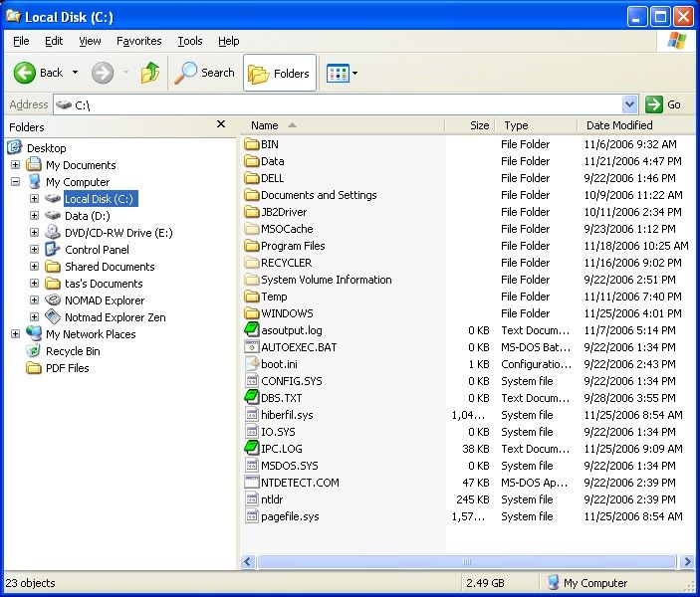Screen dimensions: 700x597
Task: Open the File menu
Action: click(x=21, y=41)
